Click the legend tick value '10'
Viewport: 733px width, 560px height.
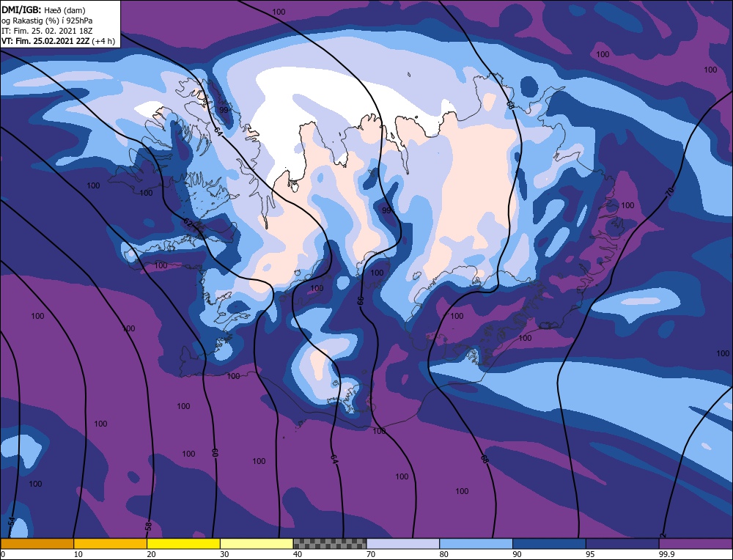[x=78, y=554]
